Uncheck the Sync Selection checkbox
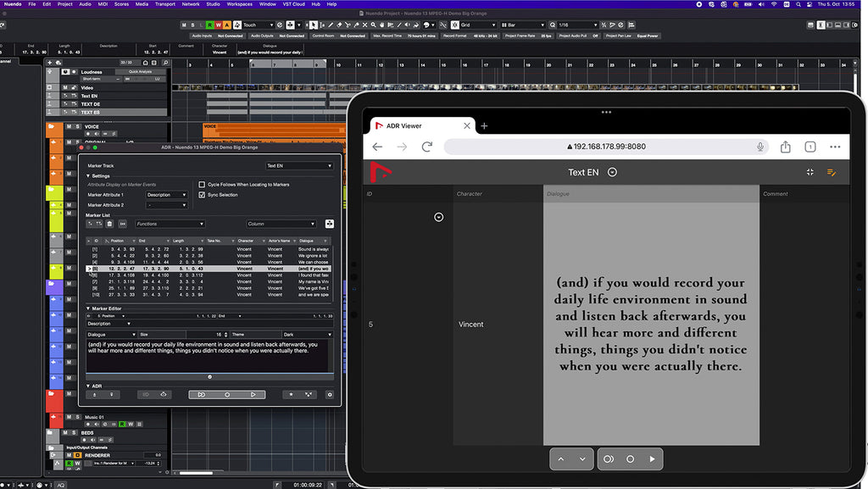868x489 pixels. (x=202, y=195)
